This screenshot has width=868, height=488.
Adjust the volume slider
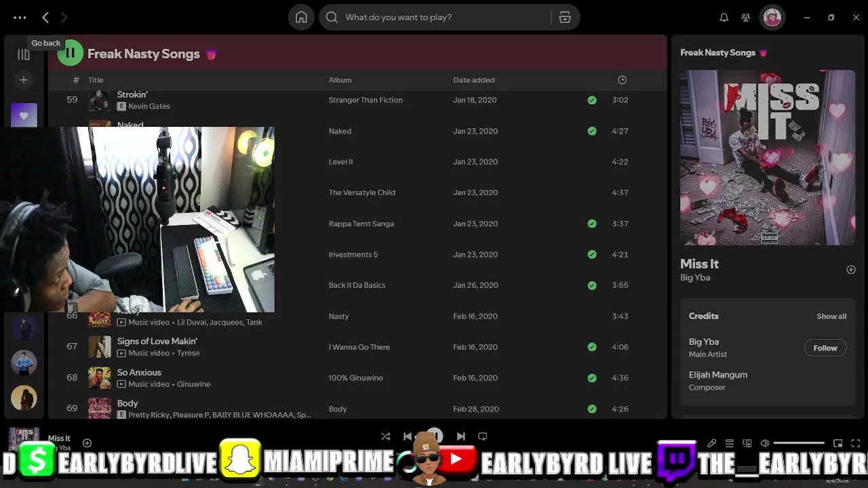click(x=799, y=443)
